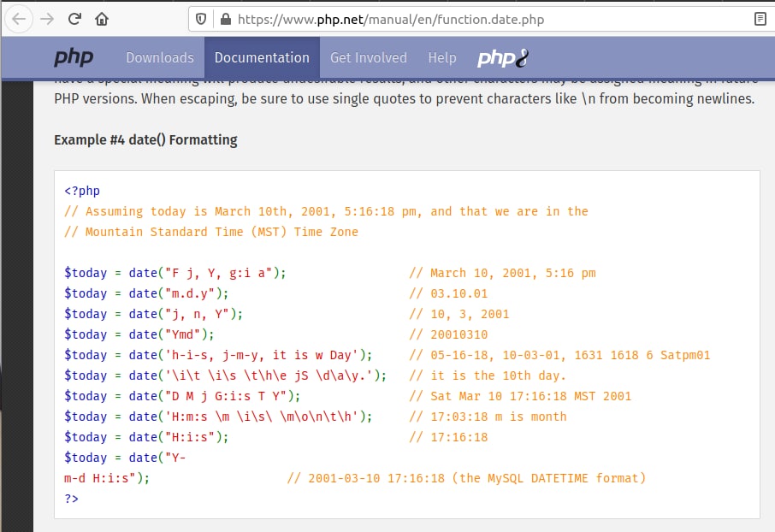Click the closing '?>' tag

71,499
